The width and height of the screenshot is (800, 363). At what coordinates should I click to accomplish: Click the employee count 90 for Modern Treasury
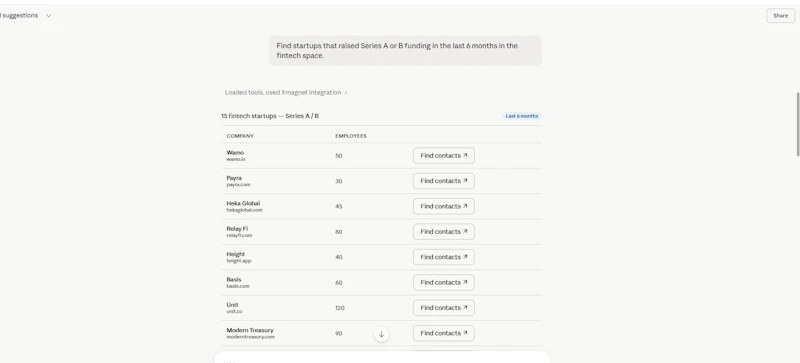click(x=338, y=333)
